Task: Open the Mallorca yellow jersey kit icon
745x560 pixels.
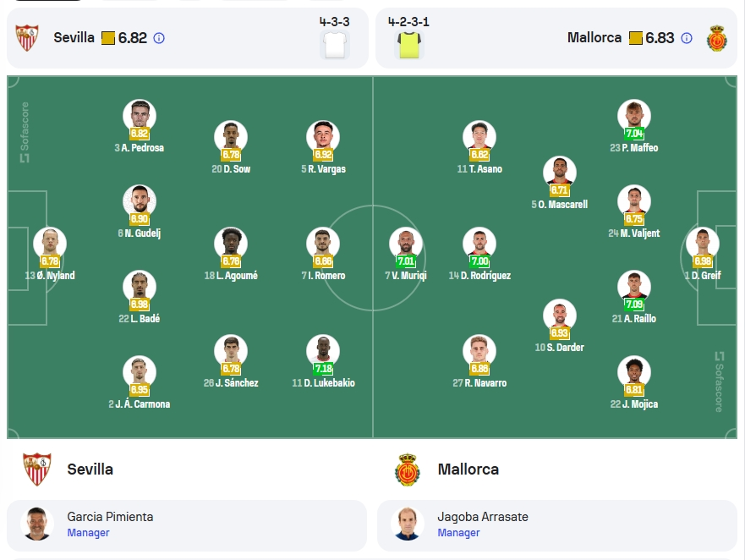Action: point(409,45)
